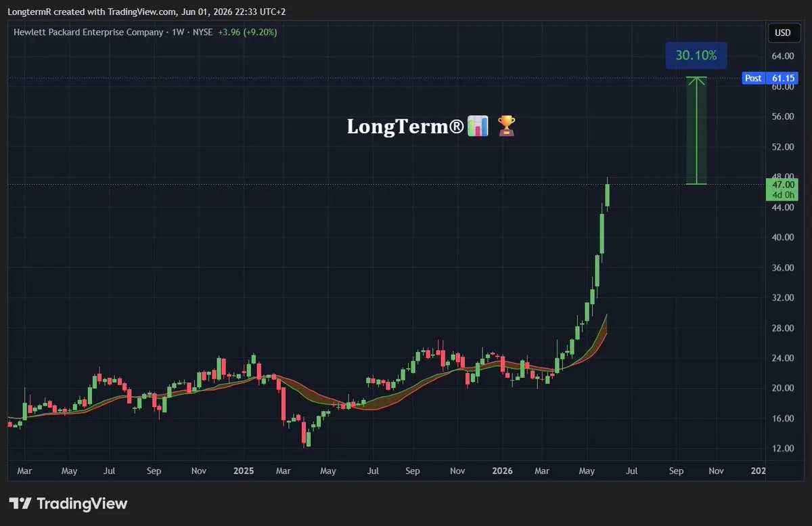Click the Jul label after 2026
This screenshot has width=812, height=526.
631,470
